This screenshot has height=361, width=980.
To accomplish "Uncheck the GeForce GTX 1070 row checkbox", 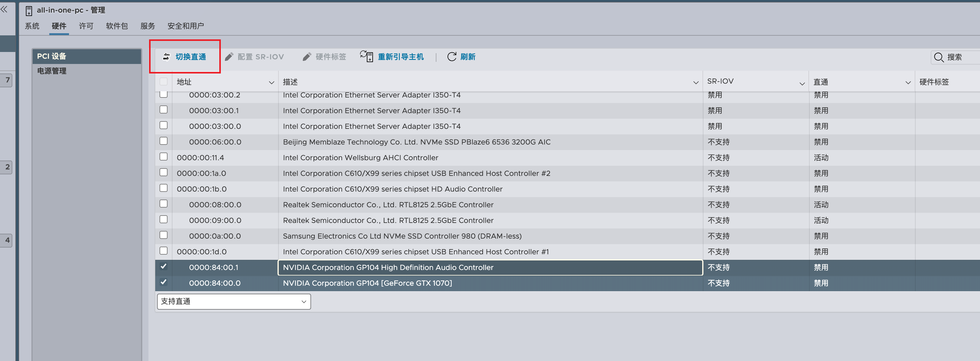I will [x=164, y=282].
